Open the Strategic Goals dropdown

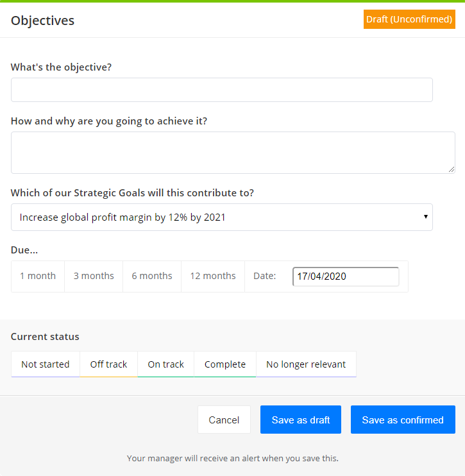(x=221, y=217)
